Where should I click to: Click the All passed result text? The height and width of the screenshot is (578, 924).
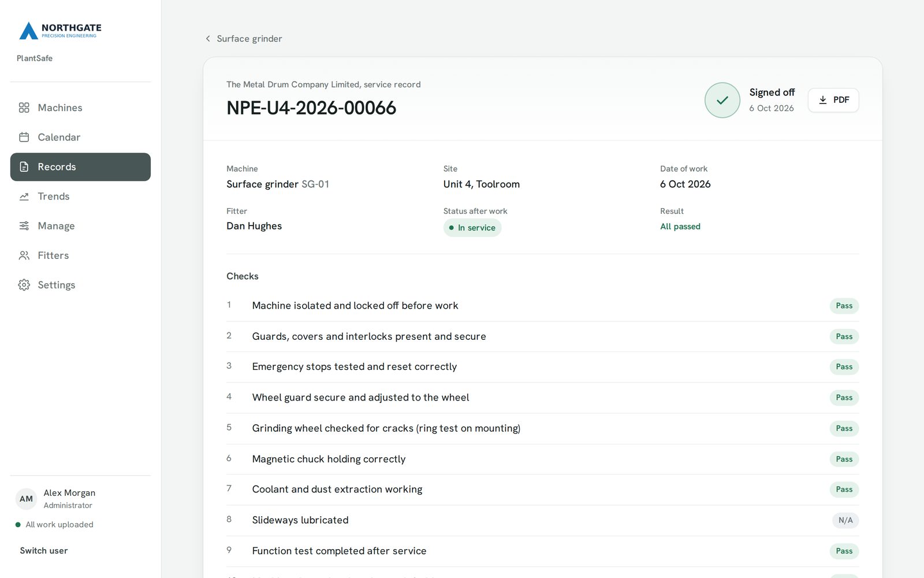680,227
